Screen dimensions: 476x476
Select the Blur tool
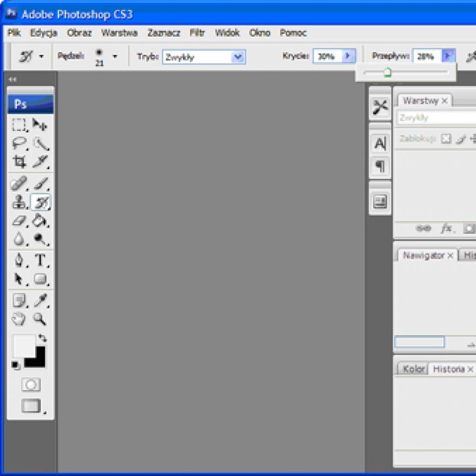click(x=19, y=239)
